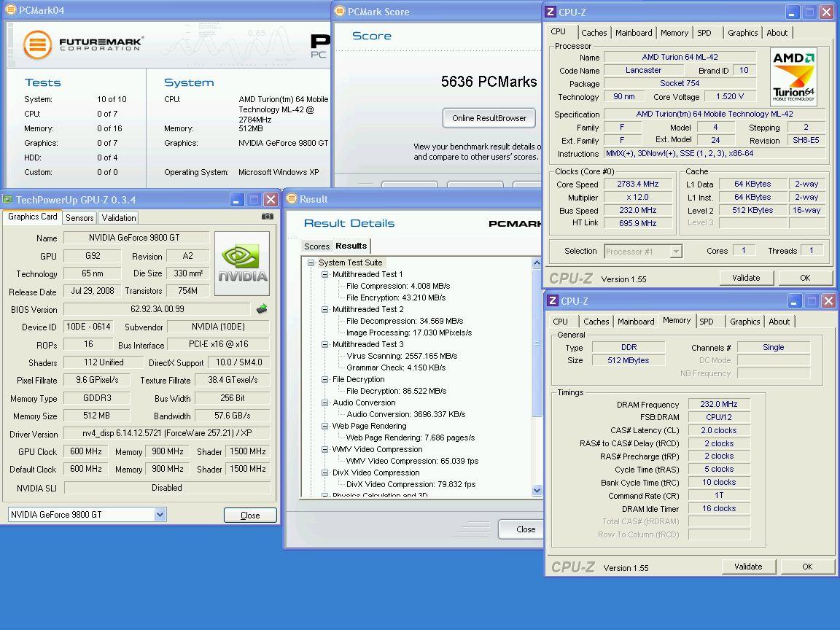
Task: Click the 5636 PCMarks score text
Action: tap(489, 82)
